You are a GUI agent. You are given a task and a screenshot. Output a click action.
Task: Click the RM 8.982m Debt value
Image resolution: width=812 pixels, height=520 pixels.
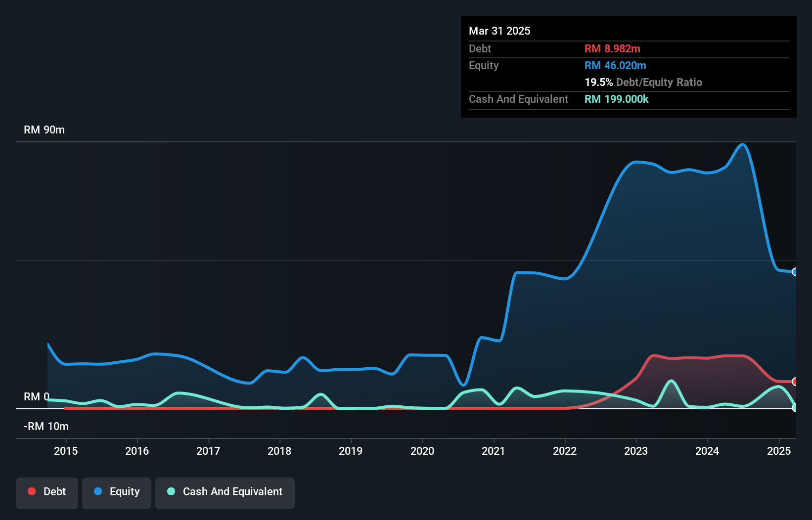click(x=612, y=48)
